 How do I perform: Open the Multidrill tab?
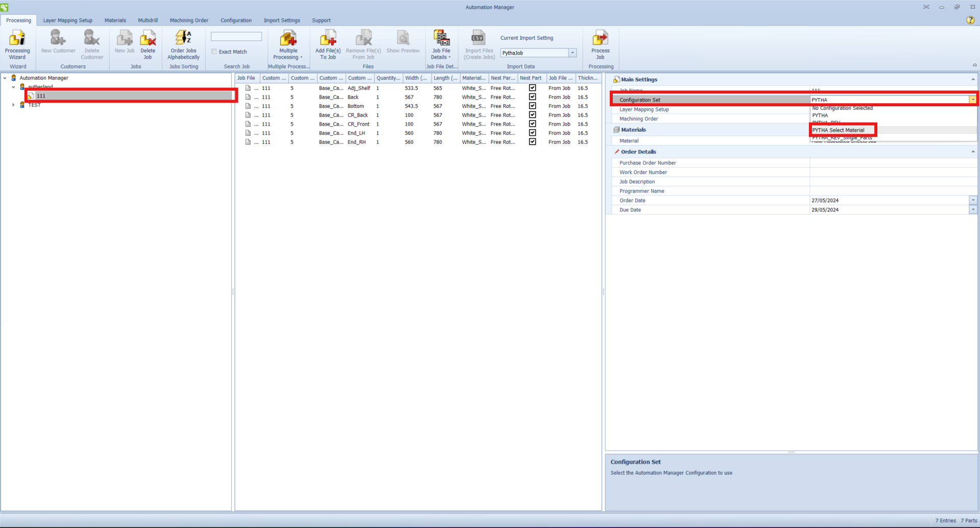[x=148, y=20]
